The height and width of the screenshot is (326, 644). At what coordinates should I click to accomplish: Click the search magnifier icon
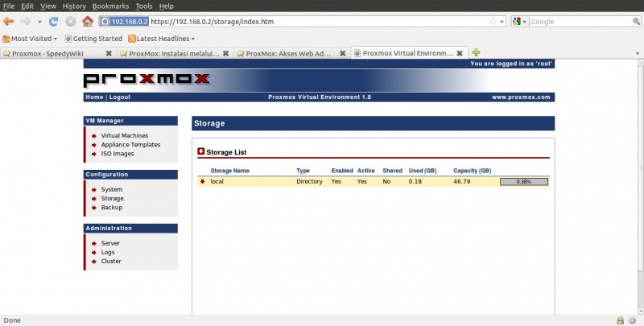[636, 22]
